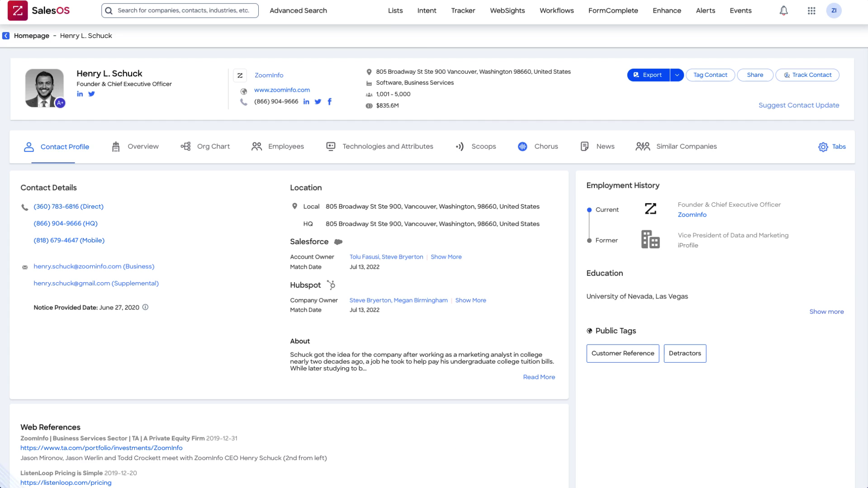Open the www.zoominfo.com website link
This screenshot has width=868, height=488.
click(282, 90)
